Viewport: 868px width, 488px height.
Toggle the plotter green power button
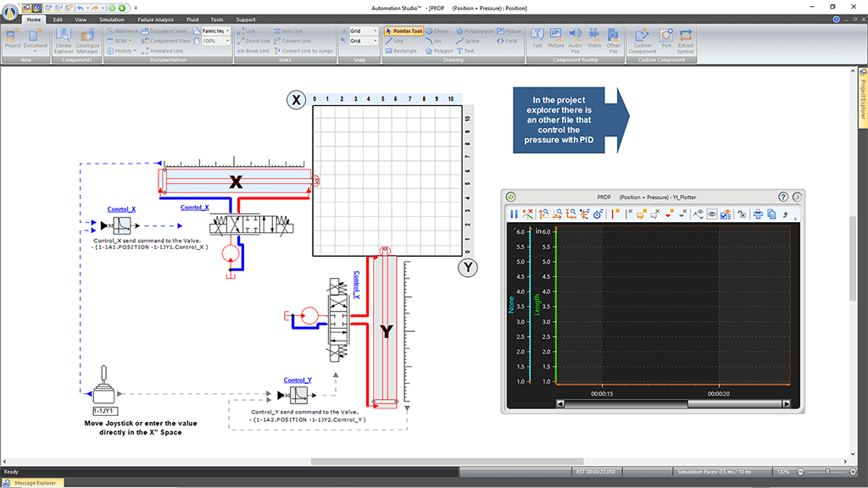(511, 197)
